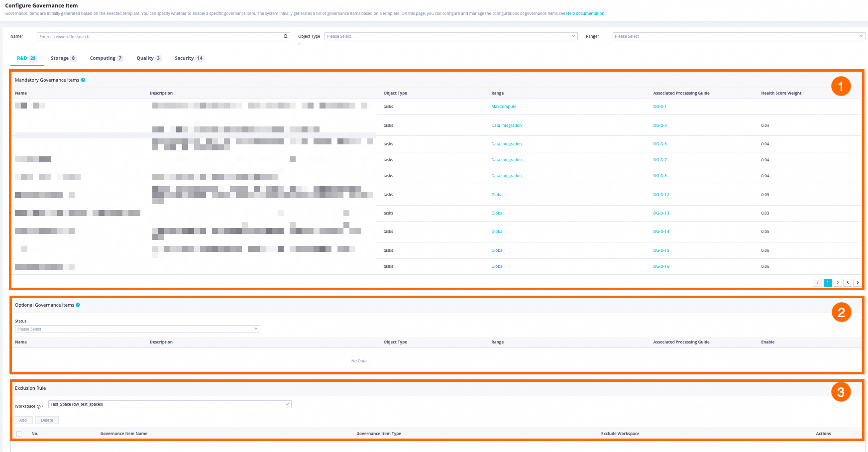Click the Health Score Weight column header
868x452 pixels.
781,93
